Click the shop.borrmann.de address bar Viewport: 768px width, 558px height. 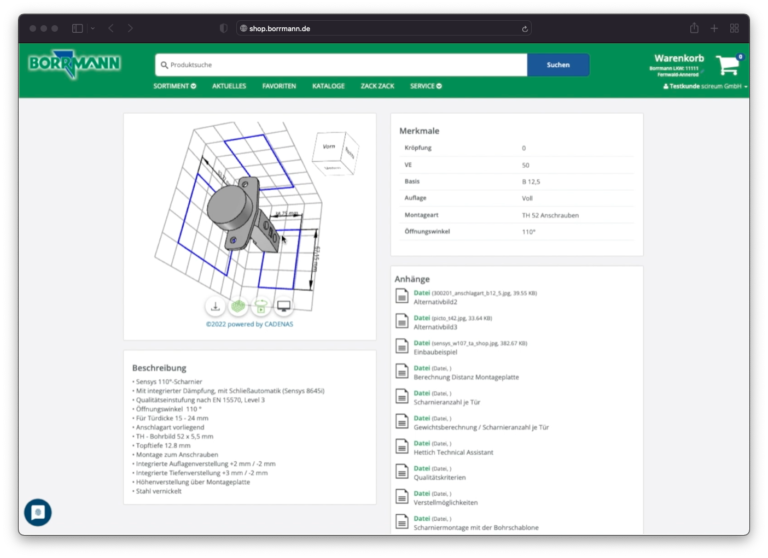coord(384,28)
